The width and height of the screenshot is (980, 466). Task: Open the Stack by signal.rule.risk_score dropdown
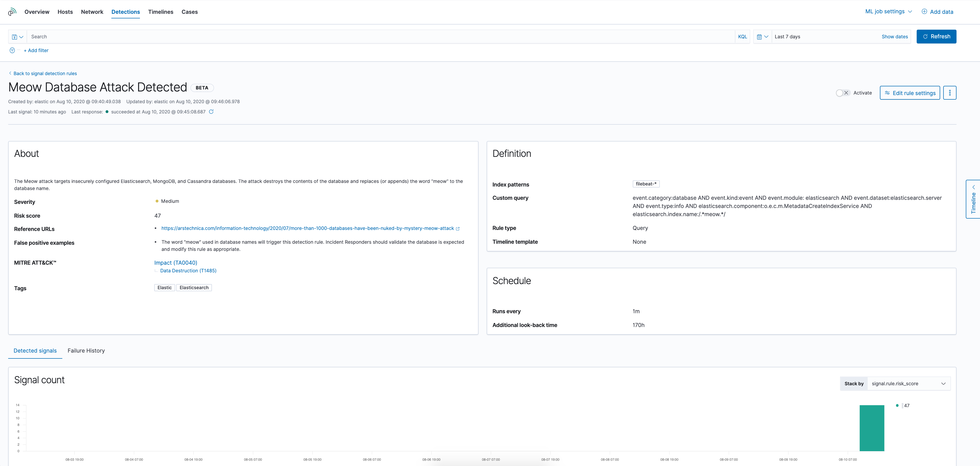click(909, 383)
